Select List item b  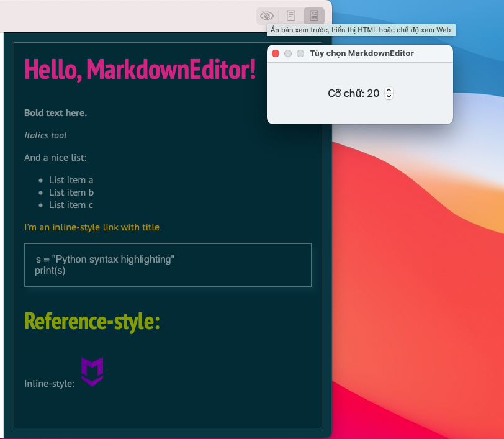coord(71,192)
